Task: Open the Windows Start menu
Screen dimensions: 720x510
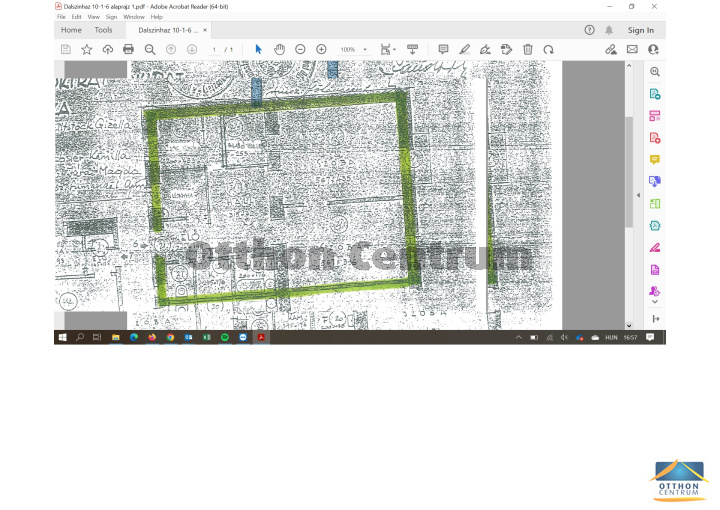Action: click(63, 337)
